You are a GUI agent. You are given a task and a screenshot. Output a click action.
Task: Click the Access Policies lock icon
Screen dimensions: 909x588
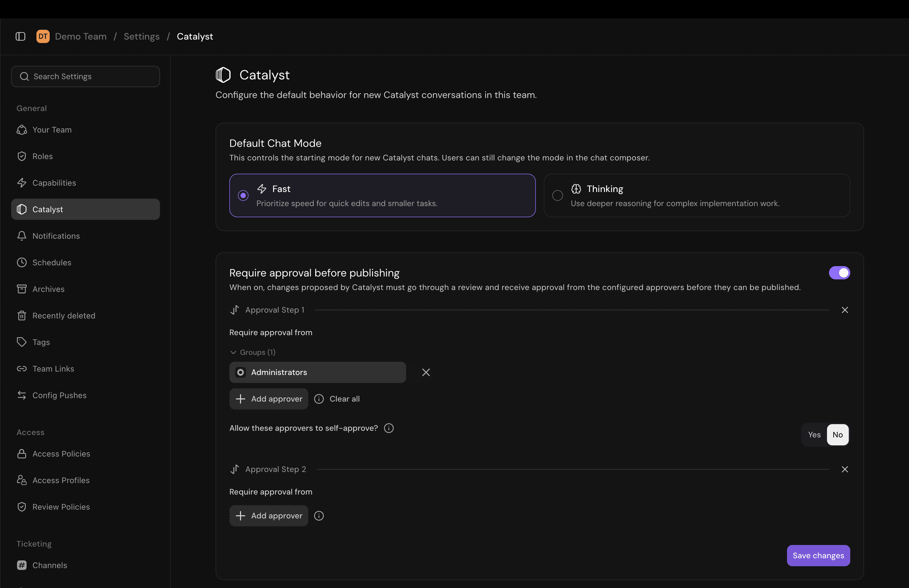click(22, 454)
